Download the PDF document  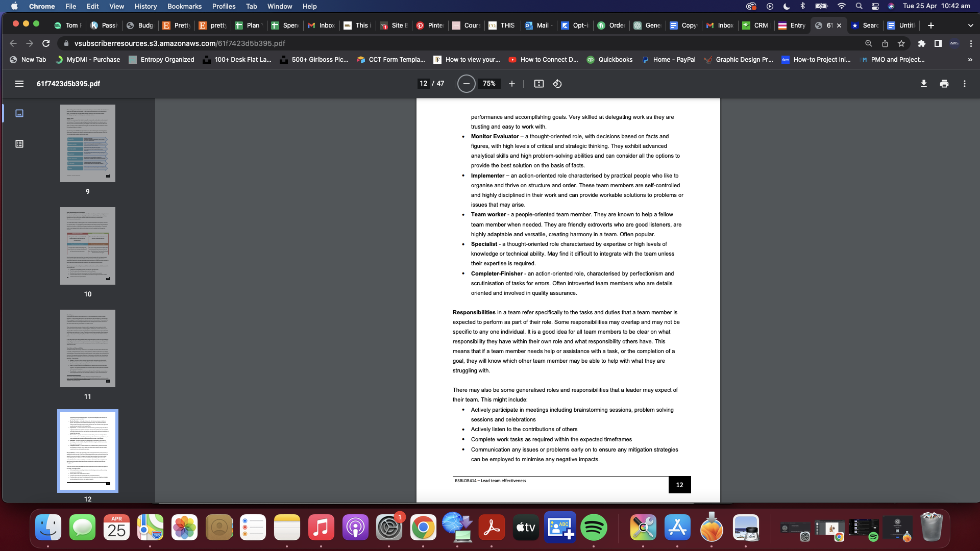923,83
